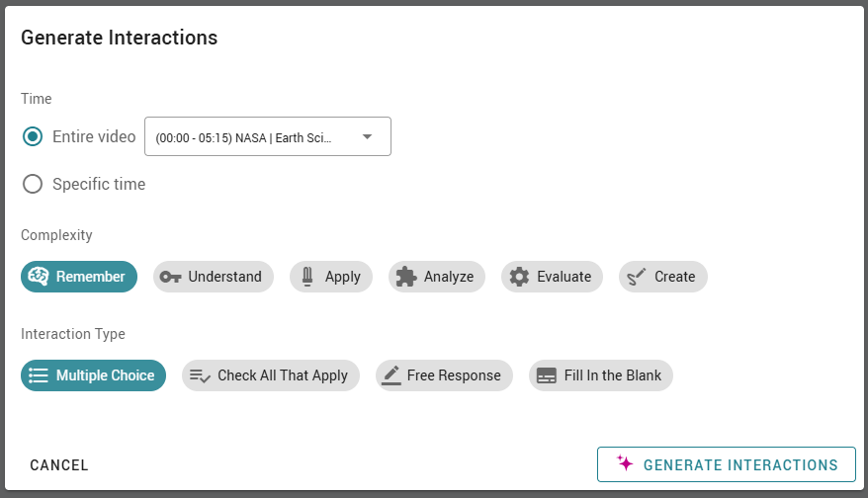
Task: Click the Generate Interactions button
Action: [x=727, y=464]
